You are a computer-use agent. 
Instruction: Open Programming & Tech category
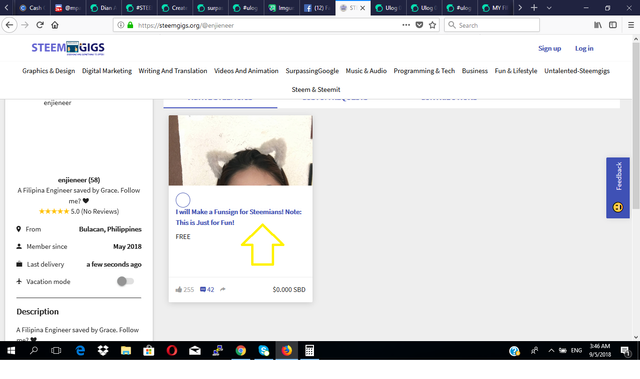424,71
